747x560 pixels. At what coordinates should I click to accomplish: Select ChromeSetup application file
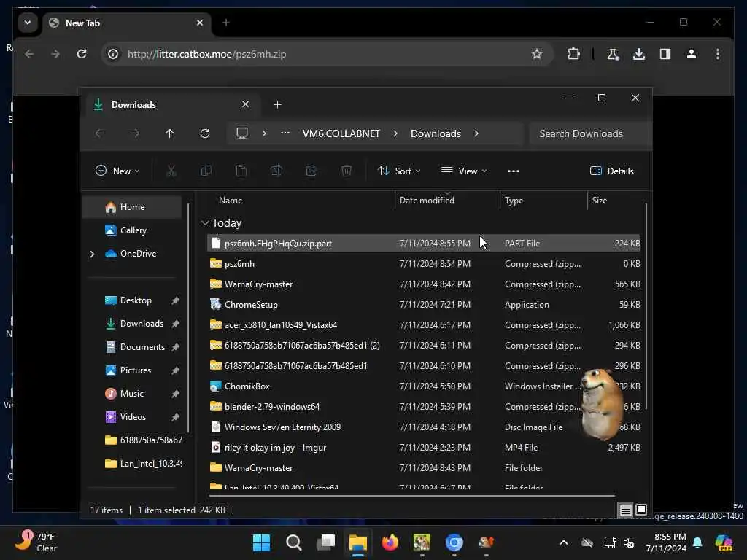click(424, 305)
